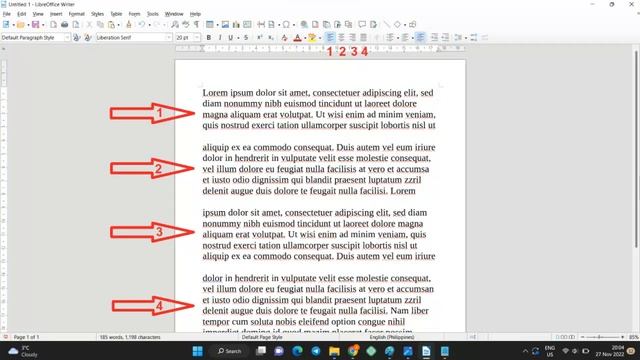
Task: Open the Liberation Serif font name dropdown
Action: pyautogui.click(x=168, y=38)
